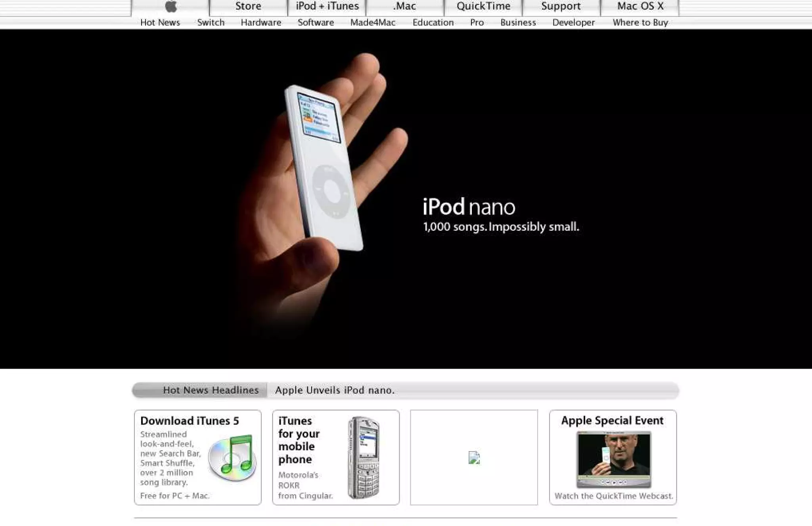Click the iPod nano headline text
812x526 pixels.
pos(469,207)
